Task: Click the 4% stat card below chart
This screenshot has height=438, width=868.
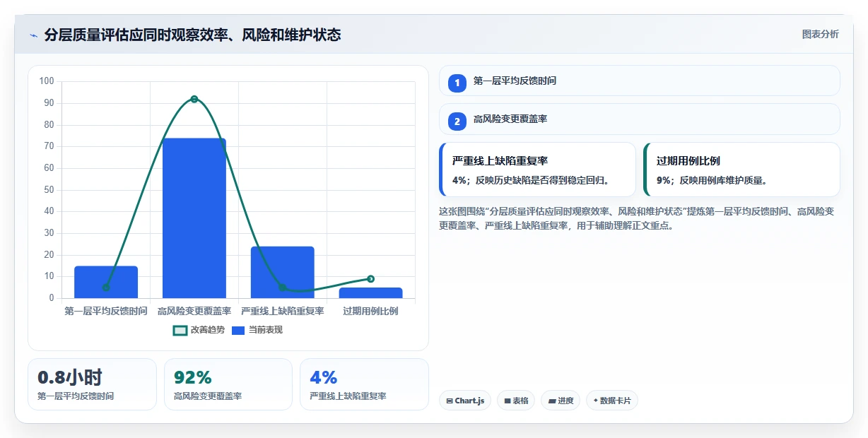Action: [364, 384]
